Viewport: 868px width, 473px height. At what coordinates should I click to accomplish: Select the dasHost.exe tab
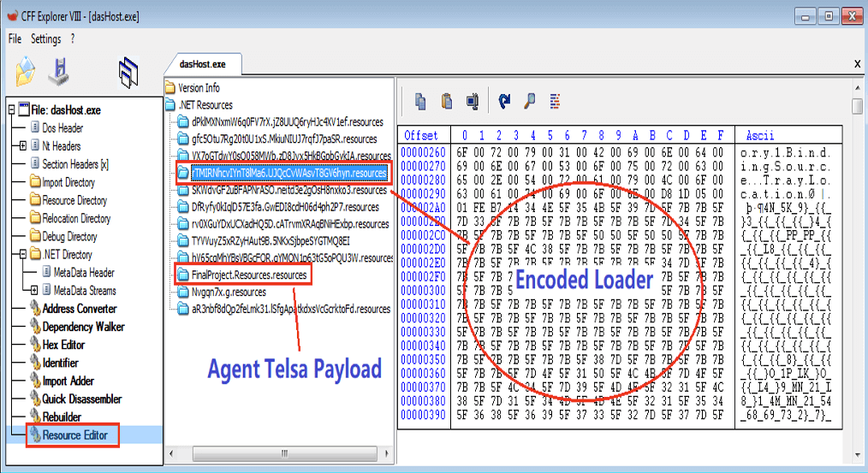click(x=203, y=64)
